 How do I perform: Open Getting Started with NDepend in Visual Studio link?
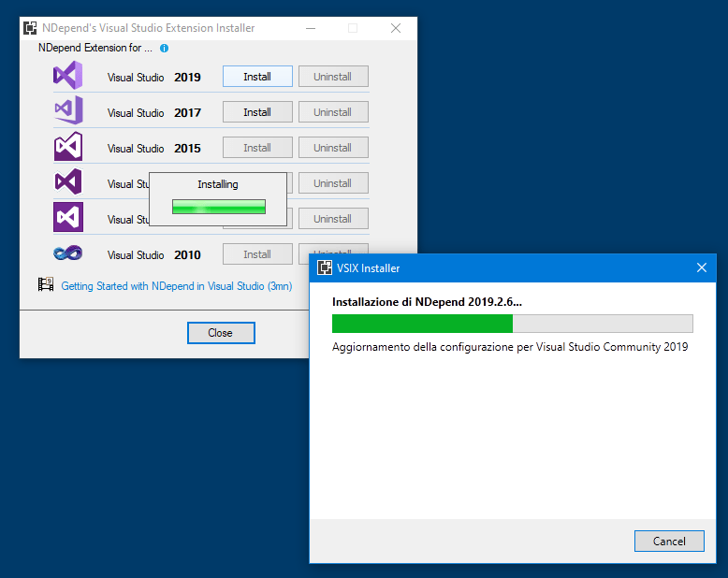click(177, 286)
